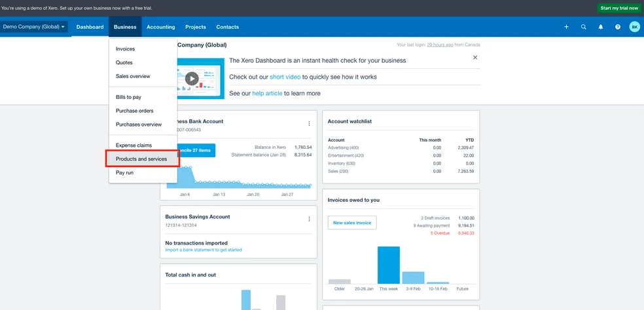Expand the Demo Company organisation dropdown
This screenshot has height=310, width=644.
(x=34, y=27)
